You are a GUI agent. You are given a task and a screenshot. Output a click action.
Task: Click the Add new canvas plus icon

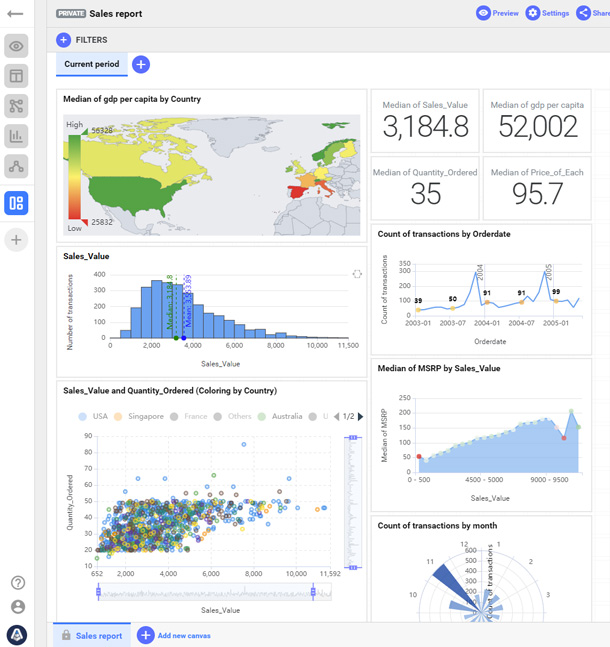click(x=145, y=635)
